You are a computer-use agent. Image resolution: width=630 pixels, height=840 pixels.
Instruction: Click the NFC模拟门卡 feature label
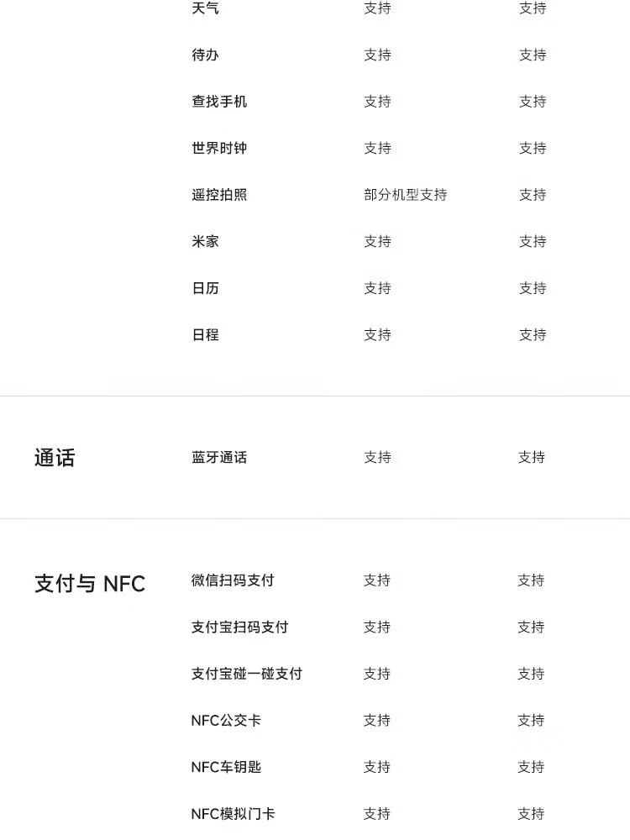point(233,814)
